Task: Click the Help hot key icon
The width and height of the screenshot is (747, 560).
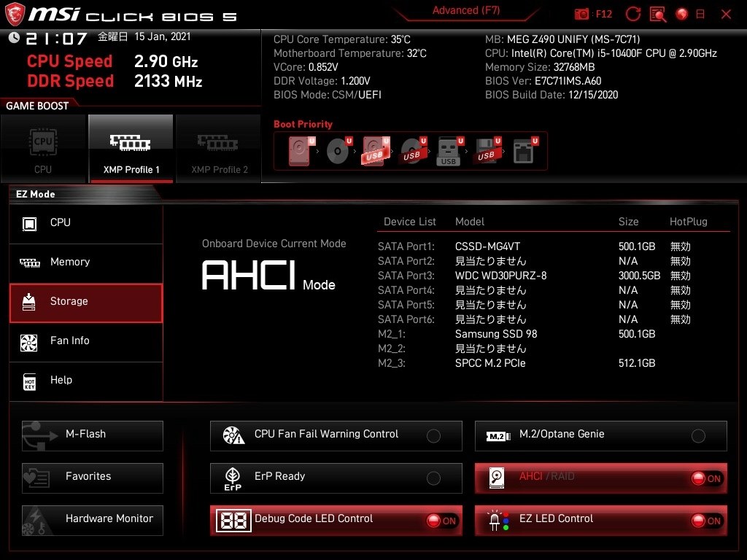Action: pos(29,381)
